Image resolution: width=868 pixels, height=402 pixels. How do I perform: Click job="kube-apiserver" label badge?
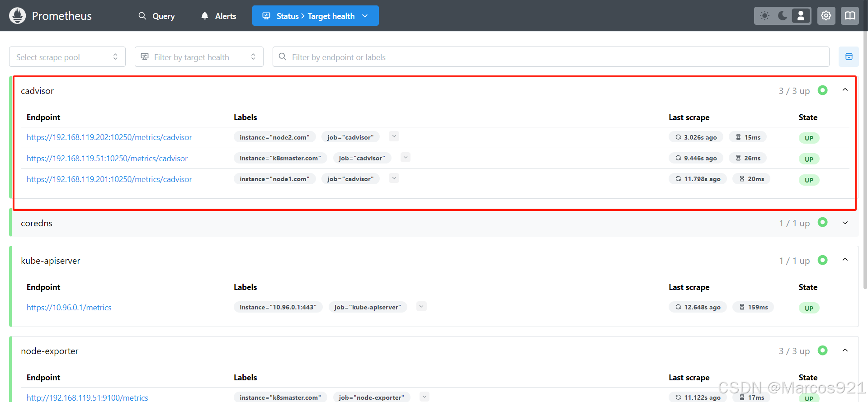pyautogui.click(x=368, y=307)
